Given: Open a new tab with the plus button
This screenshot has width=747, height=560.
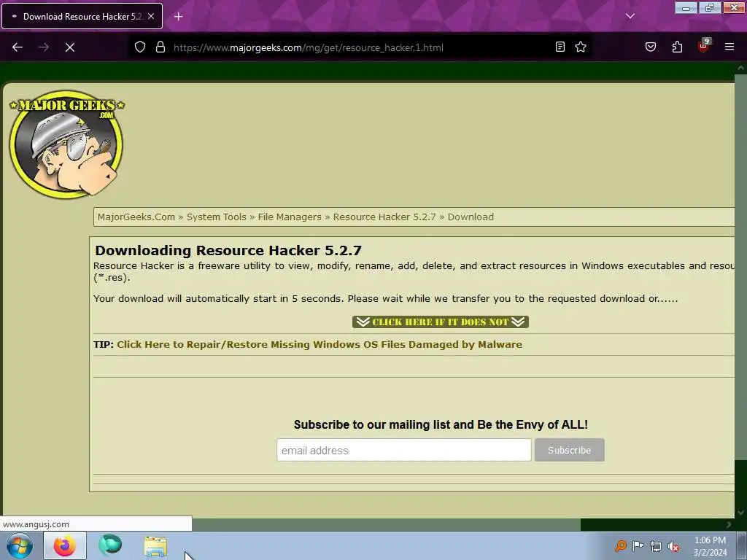Looking at the screenshot, I should [178, 17].
